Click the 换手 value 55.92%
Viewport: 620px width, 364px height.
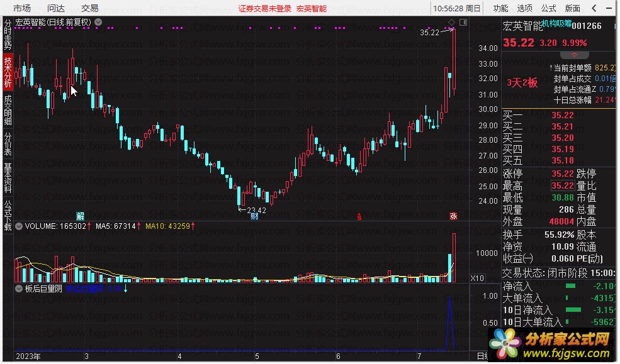(x=560, y=235)
